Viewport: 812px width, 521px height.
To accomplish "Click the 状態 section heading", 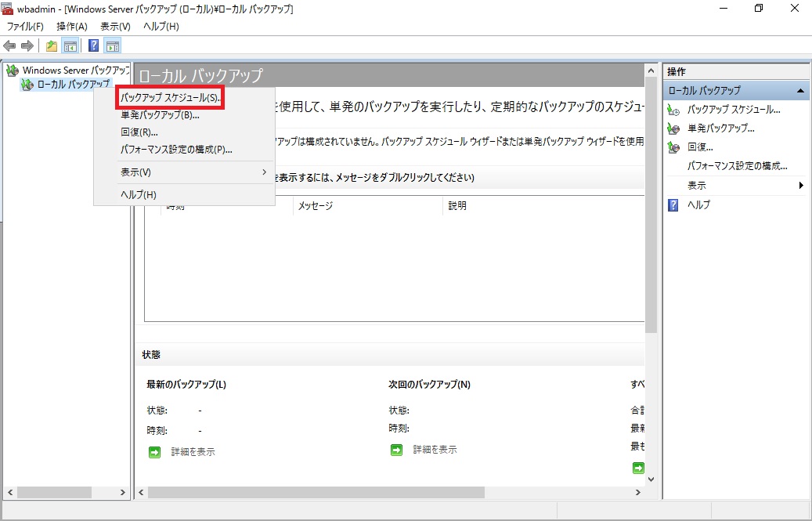I will (x=151, y=355).
